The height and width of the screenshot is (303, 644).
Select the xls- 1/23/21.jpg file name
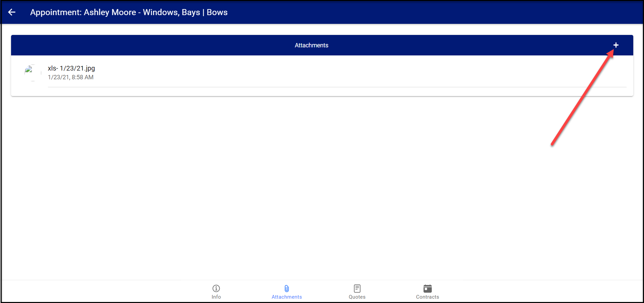(71, 68)
